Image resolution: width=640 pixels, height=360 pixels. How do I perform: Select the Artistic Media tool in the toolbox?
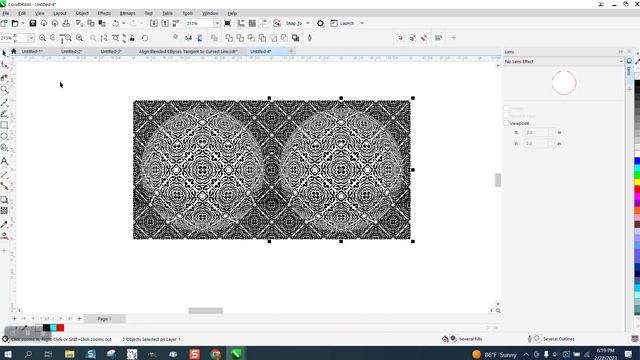coord(4,114)
